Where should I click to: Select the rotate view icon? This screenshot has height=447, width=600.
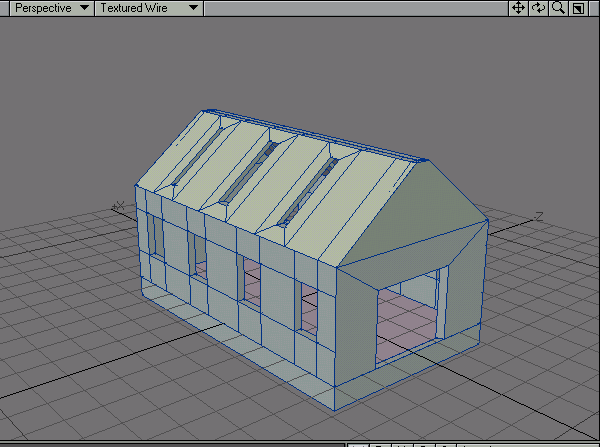(538, 8)
